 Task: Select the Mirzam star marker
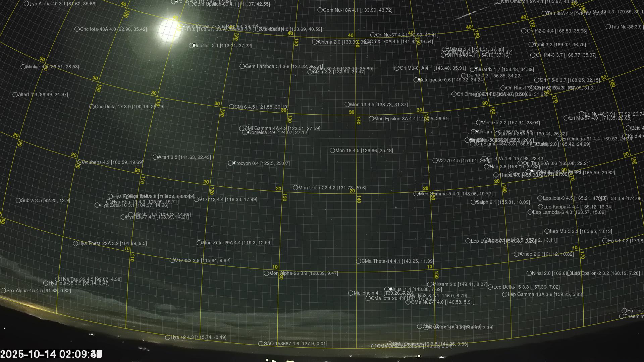click(x=430, y=285)
